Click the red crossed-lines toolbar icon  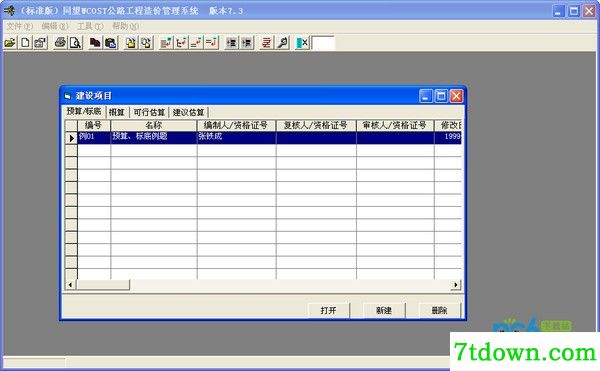[x=266, y=42]
